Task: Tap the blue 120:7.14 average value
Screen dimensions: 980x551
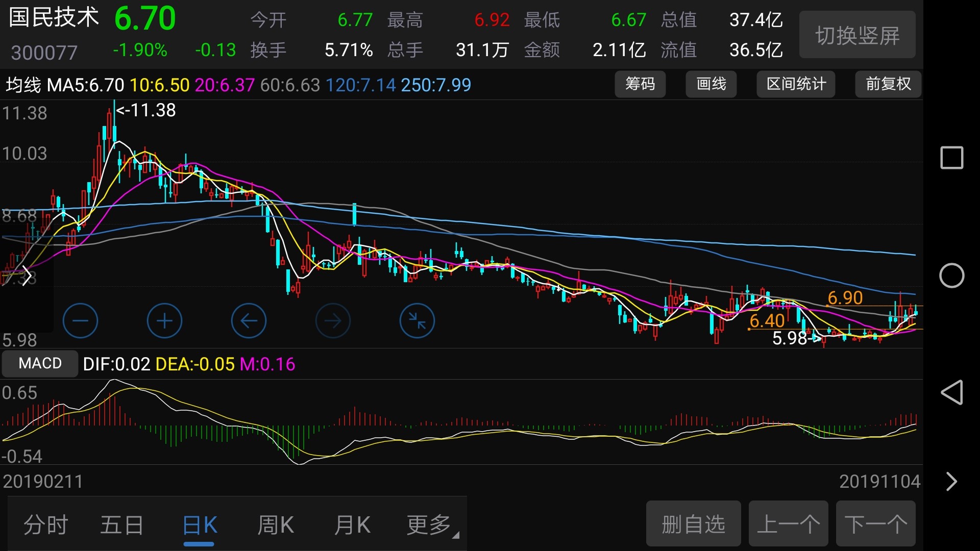Action: tap(360, 85)
